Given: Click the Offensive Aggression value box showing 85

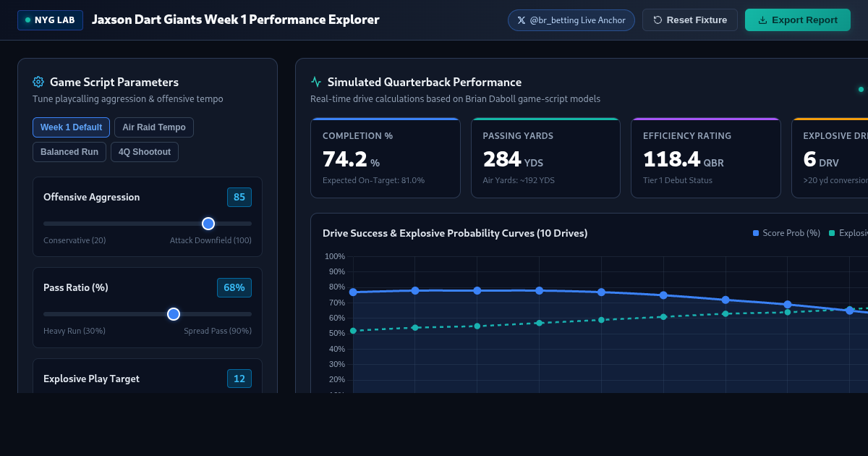Looking at the screenshot, I should [x=239, y=197].
